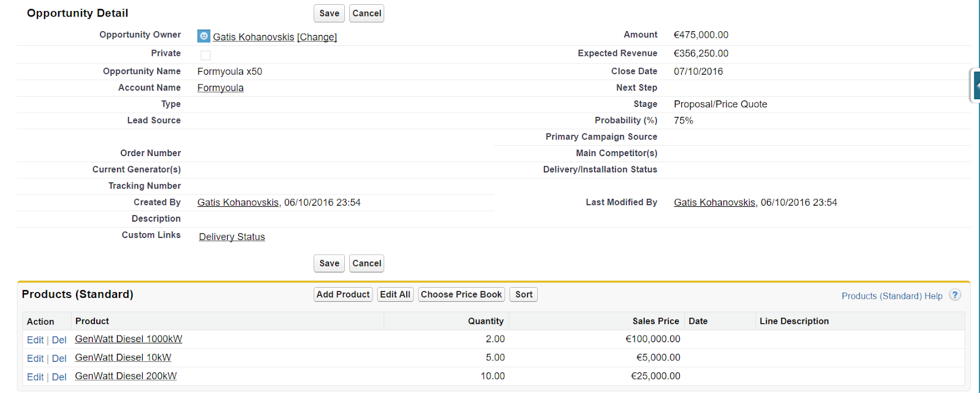The image size is (980, 393).
Task: Delete the GenWatt Diesel 10kW row
Action: coord(59,359)
